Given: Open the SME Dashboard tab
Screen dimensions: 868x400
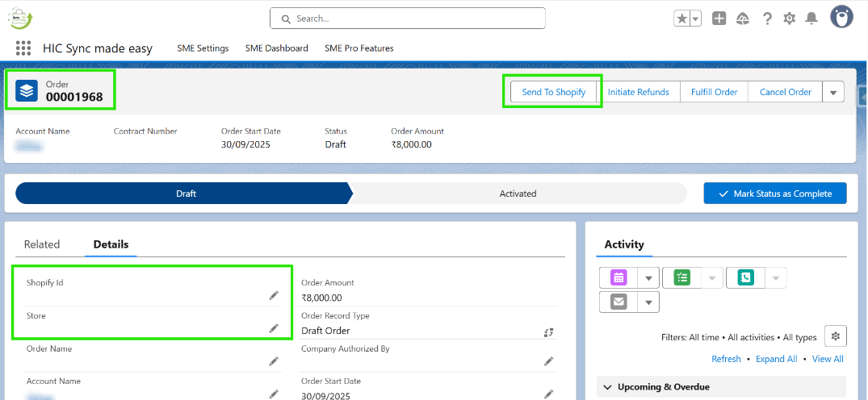Looking at the screenshot, I should click(277, 48).
